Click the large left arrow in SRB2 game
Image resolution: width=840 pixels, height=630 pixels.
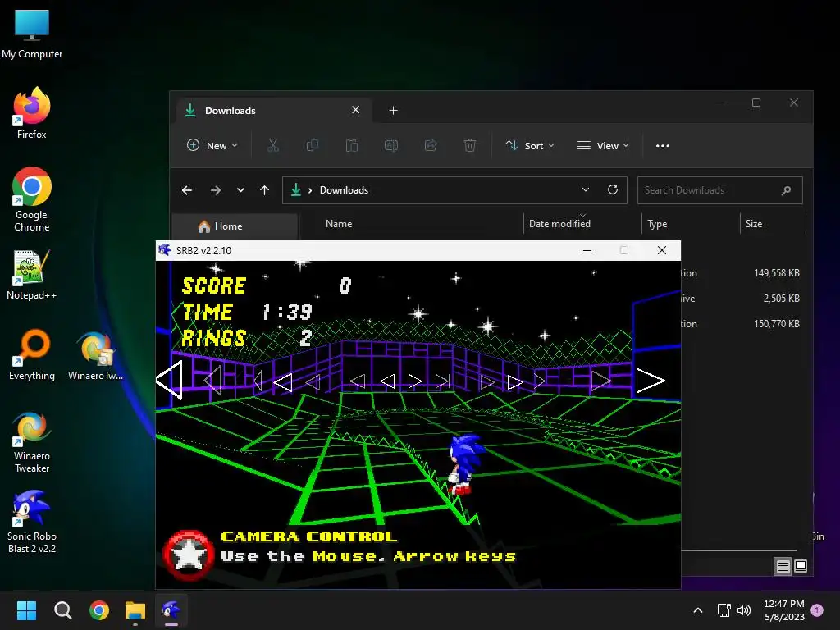(169, 380)
